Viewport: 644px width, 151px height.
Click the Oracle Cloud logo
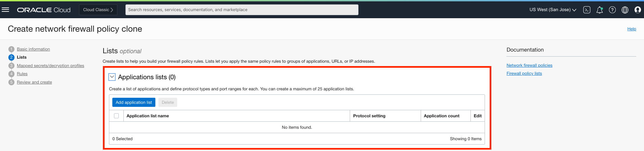tap(44, 10)
